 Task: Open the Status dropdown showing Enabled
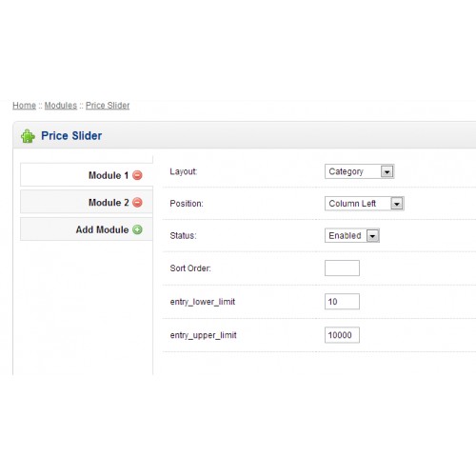coord(352,235)
